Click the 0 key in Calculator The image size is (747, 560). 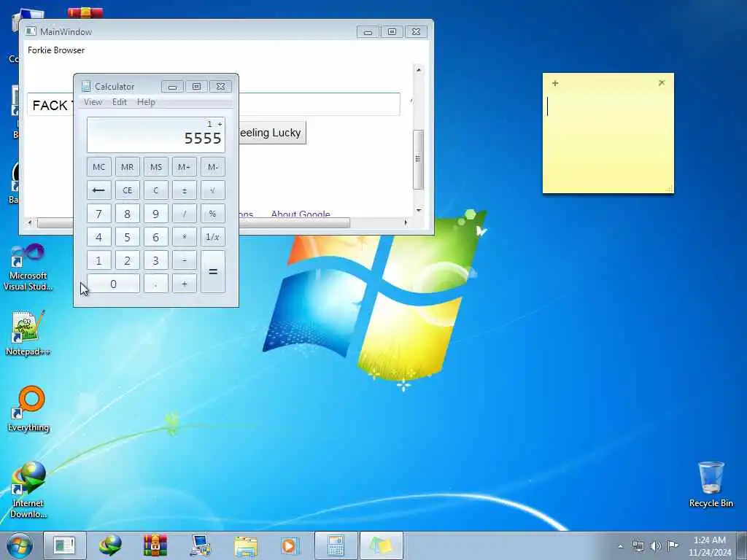[113, 284]
